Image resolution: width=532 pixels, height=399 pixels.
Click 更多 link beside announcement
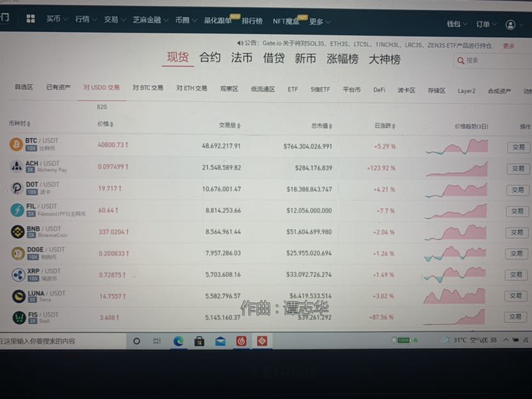[x=508, y=46]
